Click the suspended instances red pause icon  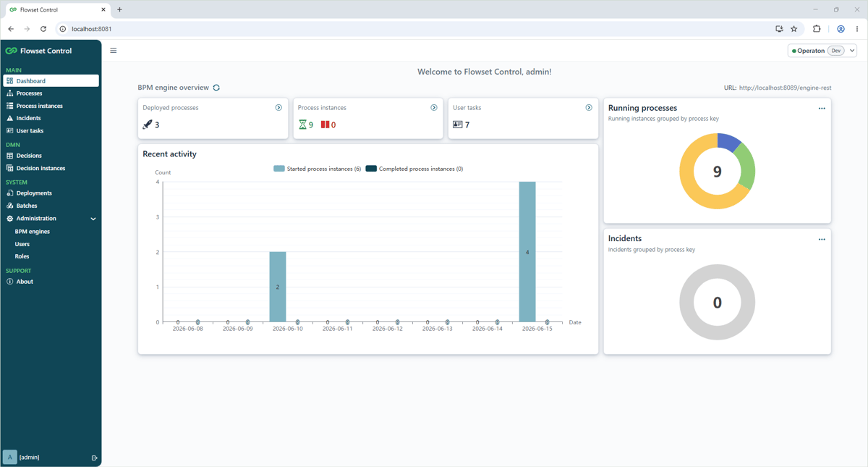click(x=325, y=125)
